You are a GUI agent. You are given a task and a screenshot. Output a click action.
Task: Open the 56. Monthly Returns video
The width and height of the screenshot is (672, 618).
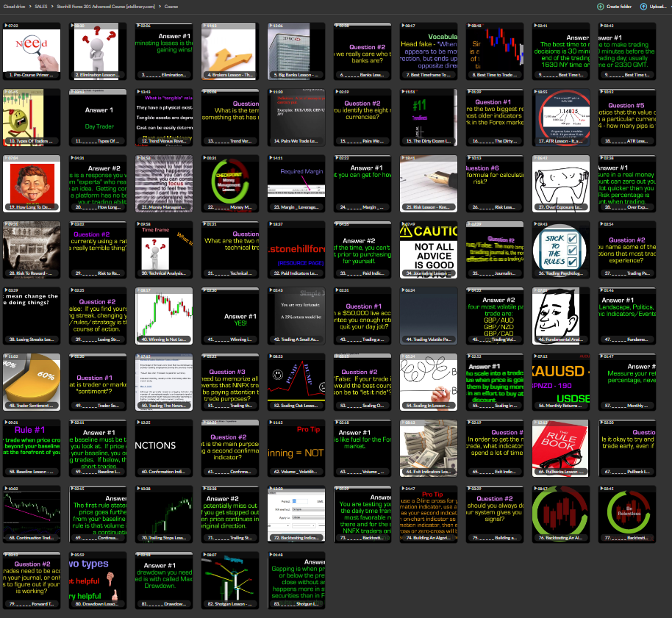point(559,381)
